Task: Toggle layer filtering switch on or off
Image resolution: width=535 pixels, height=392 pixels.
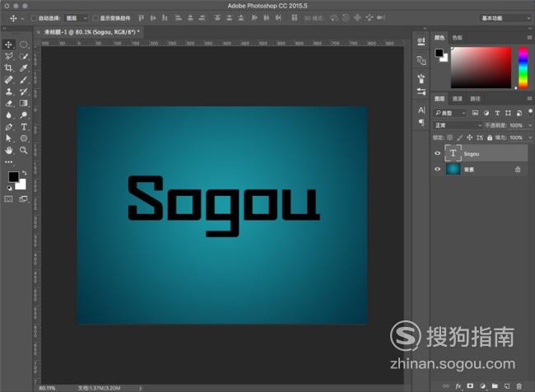Action: point(530,112)
